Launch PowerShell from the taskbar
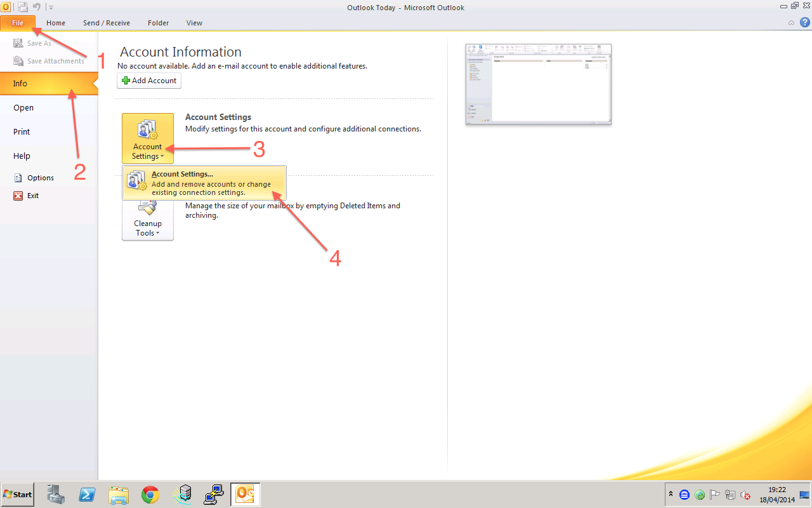 click(x=87, y=494)
